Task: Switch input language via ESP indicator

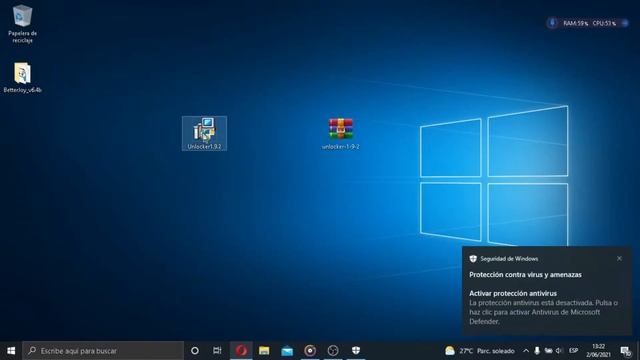Action: pos(573,351)
